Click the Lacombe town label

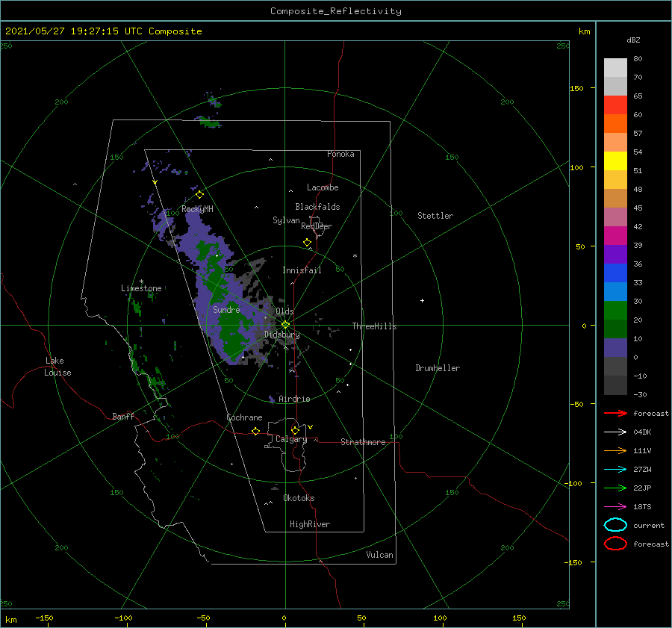[x=323, y=187]
